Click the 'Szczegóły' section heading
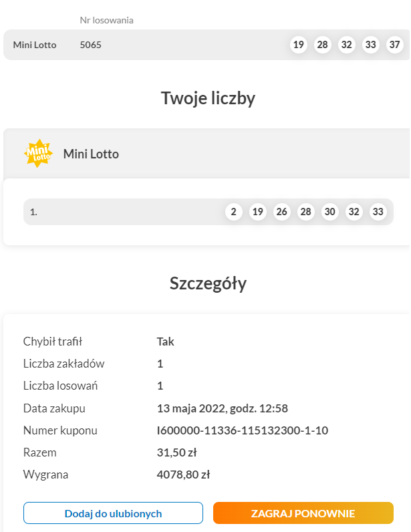This screenshot has width=411, height=532. point(208,283)
